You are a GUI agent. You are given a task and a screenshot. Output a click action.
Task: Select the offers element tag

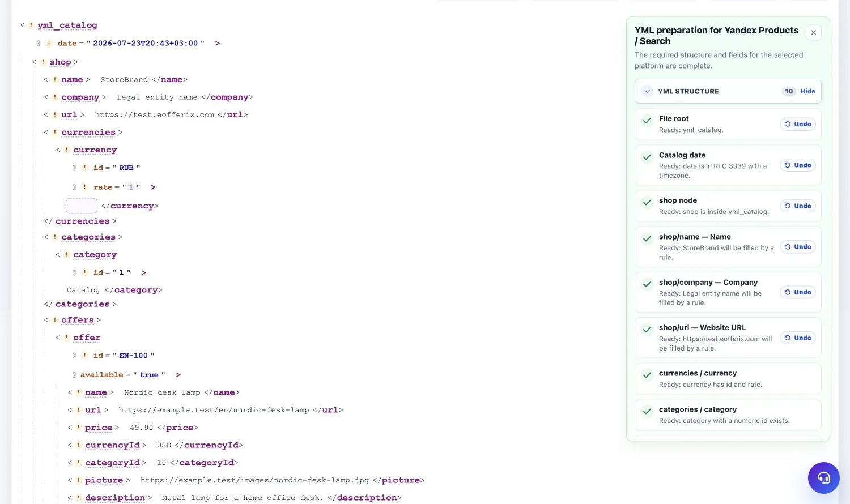click(78, 320)
